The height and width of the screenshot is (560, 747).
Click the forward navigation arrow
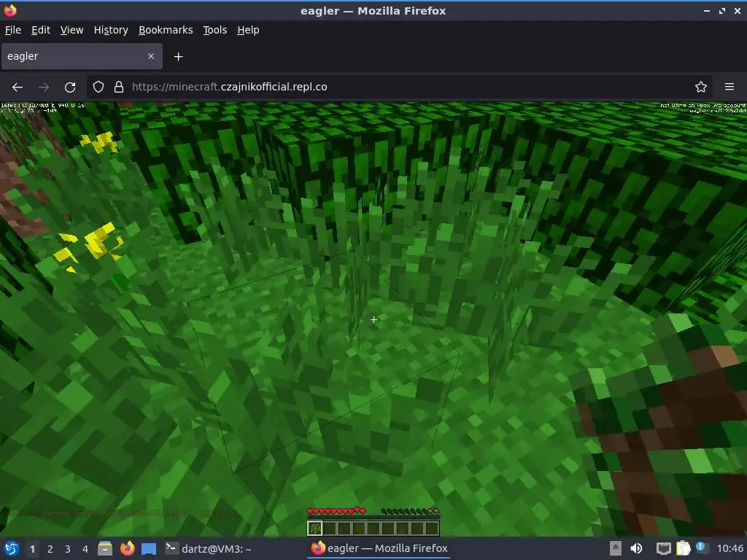coord(44,87)
